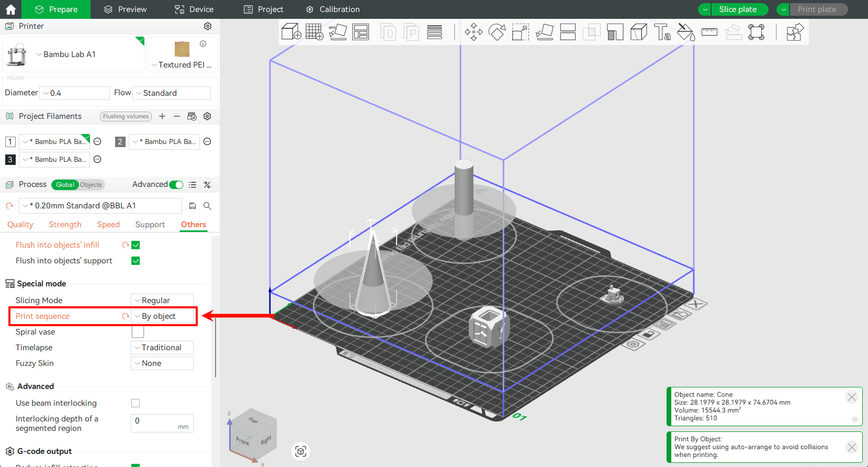Select the color painting bucket tool
The height and width of the screenshot is (467, 868).
(685, 32)
